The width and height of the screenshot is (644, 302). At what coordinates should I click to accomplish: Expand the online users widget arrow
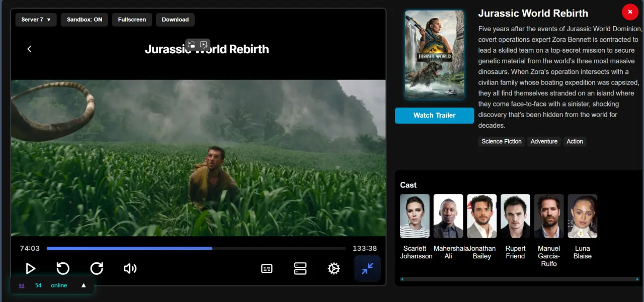(x=84, y=285)
